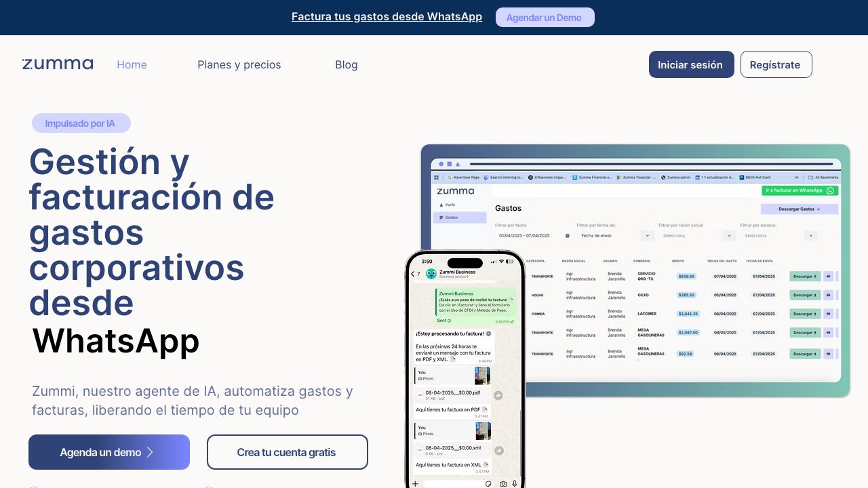The height and width of the screenshot is (488, 868).
Task: Click the $819.50 amount badge
Action: pos(687,277)
